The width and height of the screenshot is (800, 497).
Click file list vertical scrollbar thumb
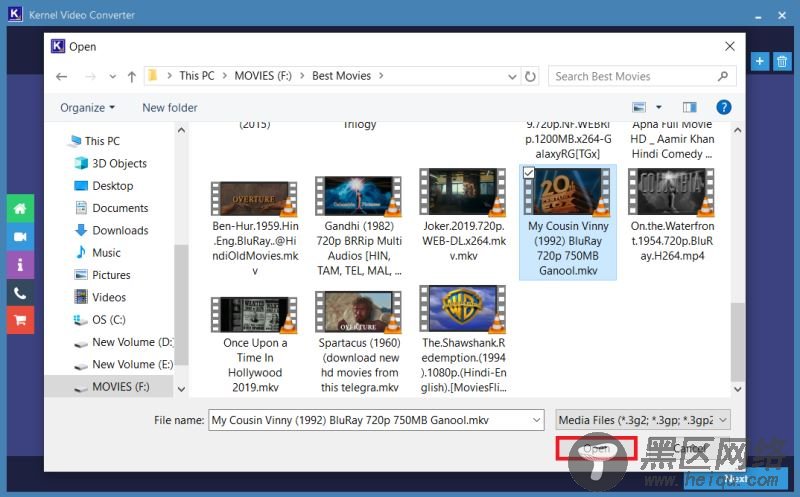point(737,342)
